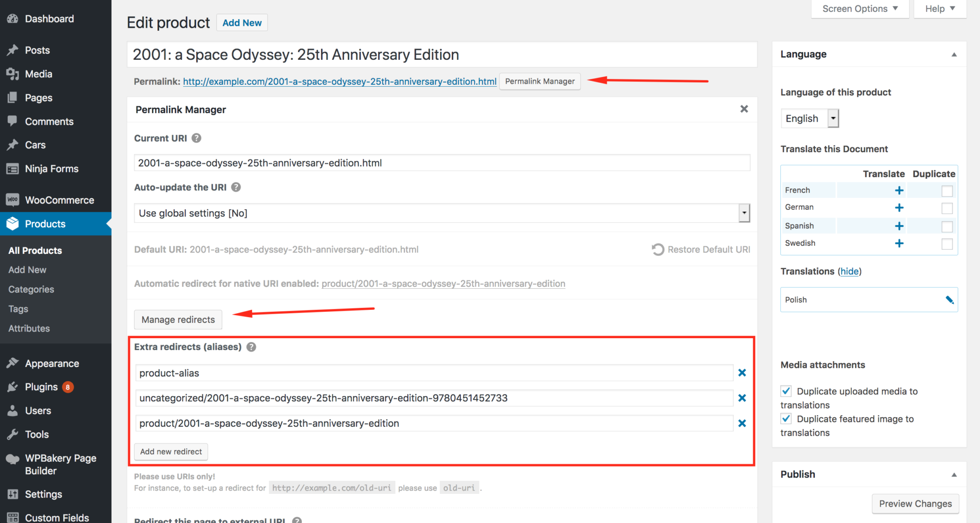Click the Users person icon
The image size is (980, 523).
[12, 410]
